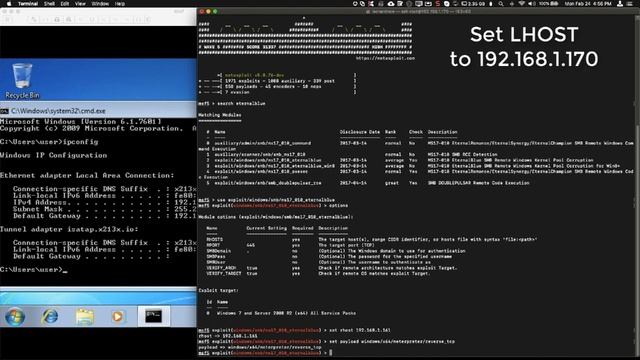Open Windows Explorer folder on the taskbar
This screenshot has width=640, height=360.
click(84, 316)
